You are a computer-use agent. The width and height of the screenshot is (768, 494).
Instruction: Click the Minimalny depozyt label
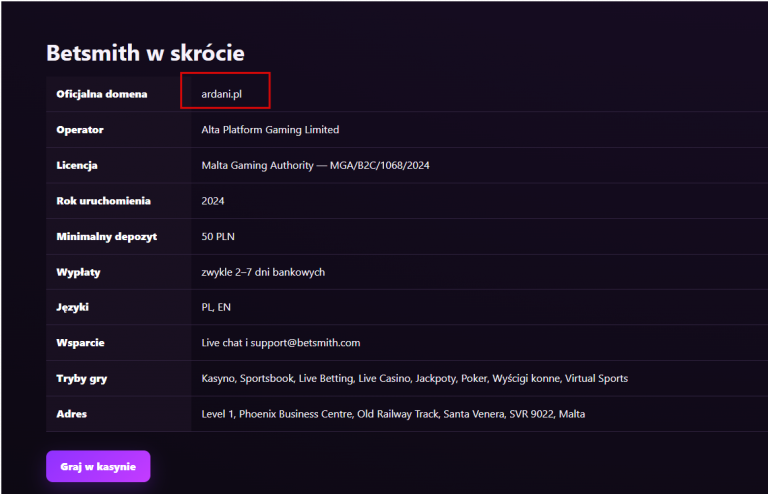(x=107, y=236)
